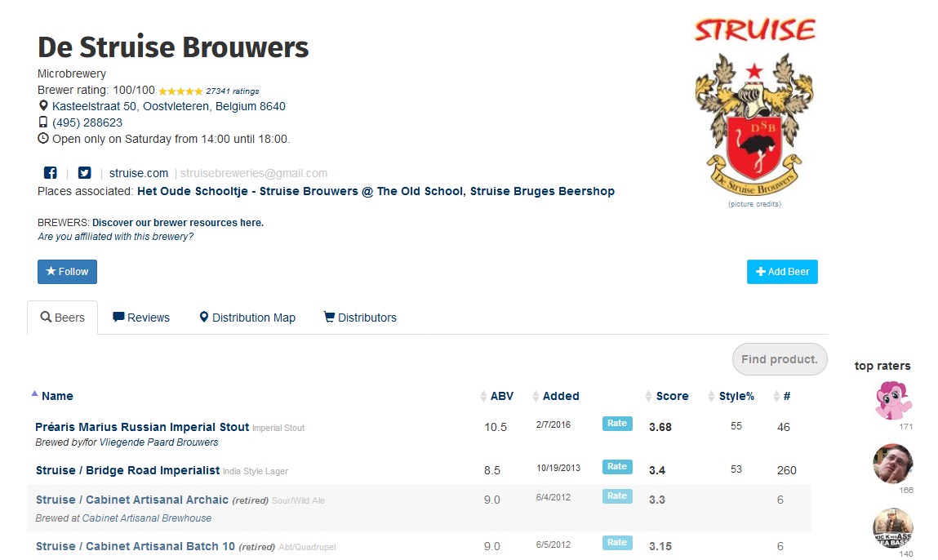938x560 pixels.
Task: Open Struise / Cabinet Artisanal Archaic beer
Action: pos(132,500)
